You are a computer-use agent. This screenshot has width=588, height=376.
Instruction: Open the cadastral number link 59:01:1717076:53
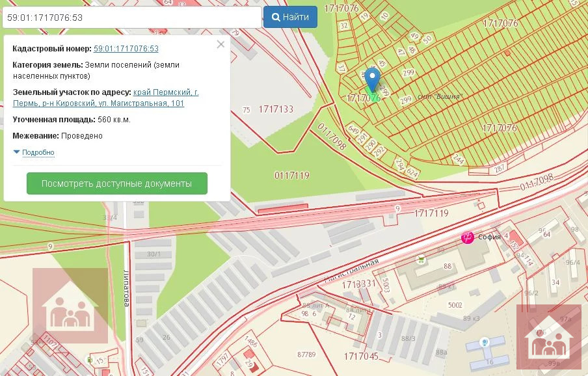(x=126, y=49)
